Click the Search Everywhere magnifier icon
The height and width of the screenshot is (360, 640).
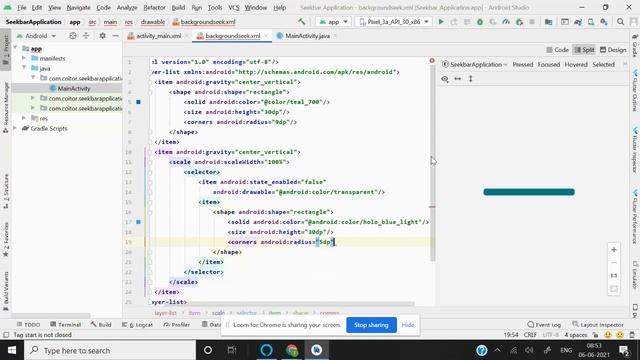tap(620, 22)
